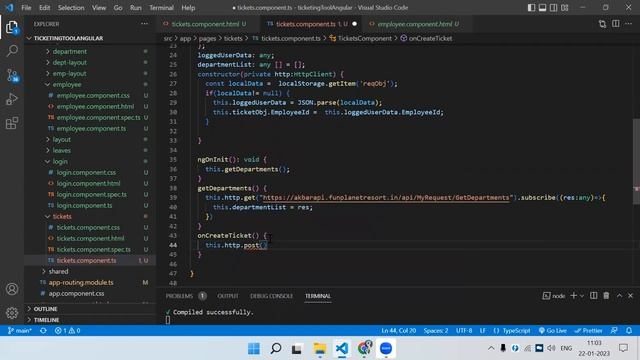
Task: Open the Run and Debug view
Action: tap(12, 99)
